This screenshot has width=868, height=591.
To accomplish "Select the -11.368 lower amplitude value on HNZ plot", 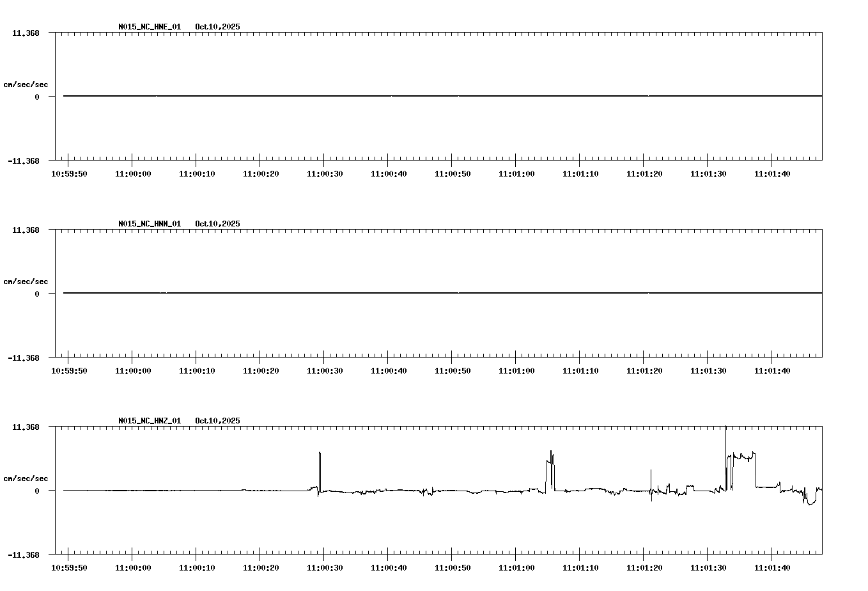I will point(24,555).
